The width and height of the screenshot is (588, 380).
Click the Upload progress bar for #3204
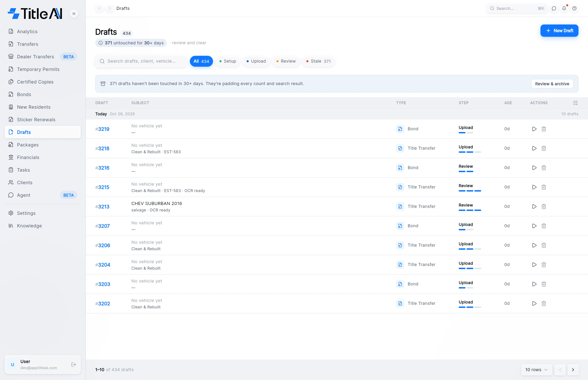click(x=470, y=268)
